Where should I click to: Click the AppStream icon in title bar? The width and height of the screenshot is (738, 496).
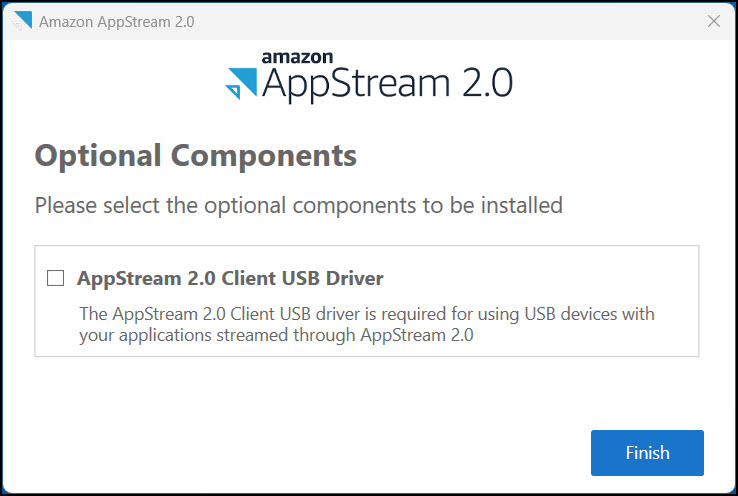pyautogui.click(x=22, y=21)
